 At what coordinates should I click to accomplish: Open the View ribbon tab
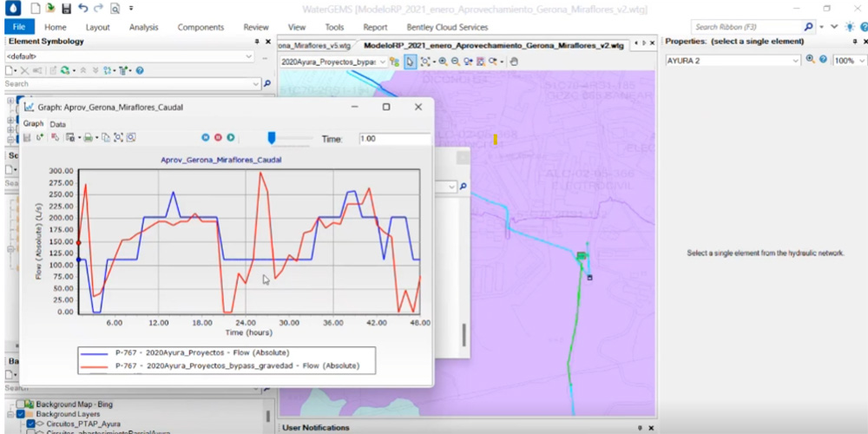coord(297,27)
